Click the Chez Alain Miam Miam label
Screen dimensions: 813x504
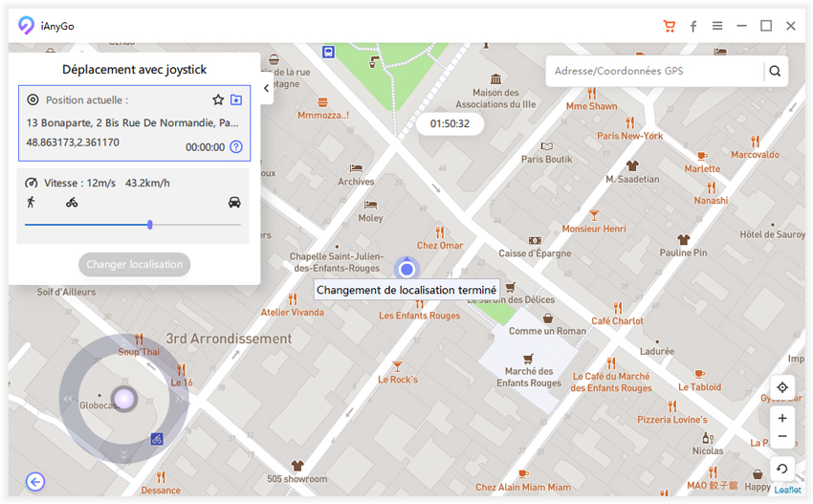523,487
